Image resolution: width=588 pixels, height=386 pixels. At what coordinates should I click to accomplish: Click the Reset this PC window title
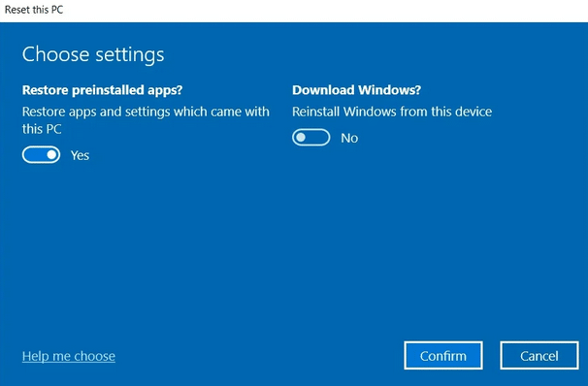point(34,10)
